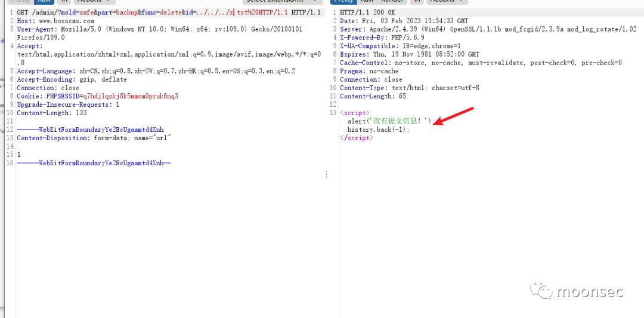The height and width of the screenshot is (318, 644).
Task: Click the Accept-Encoding: gzip, deflate line
Action: point(72,79)
